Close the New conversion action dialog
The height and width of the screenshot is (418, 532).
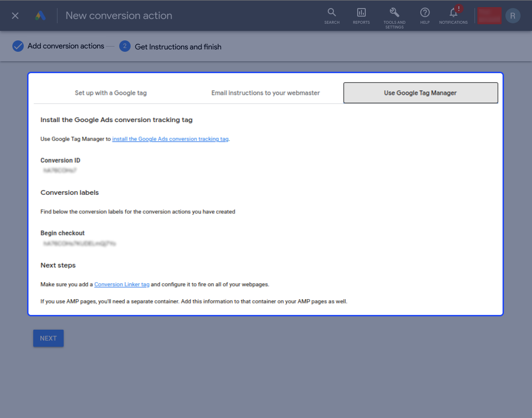pos(15,16)
